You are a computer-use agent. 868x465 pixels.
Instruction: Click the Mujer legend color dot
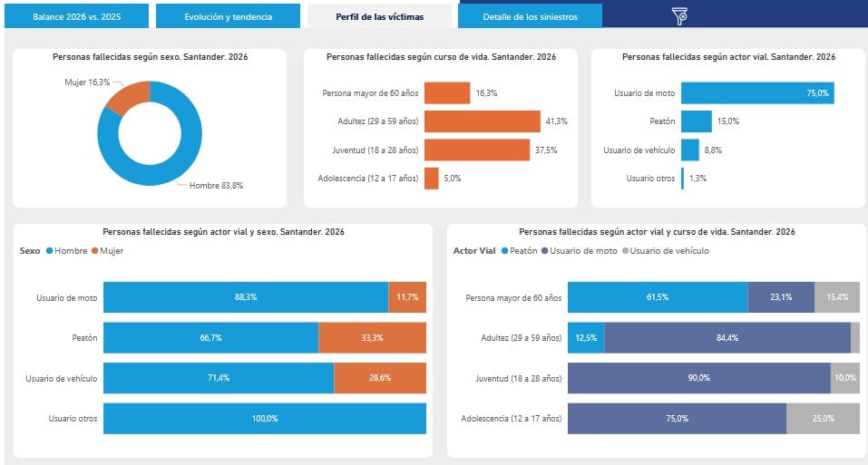click(x=94, y=251)
